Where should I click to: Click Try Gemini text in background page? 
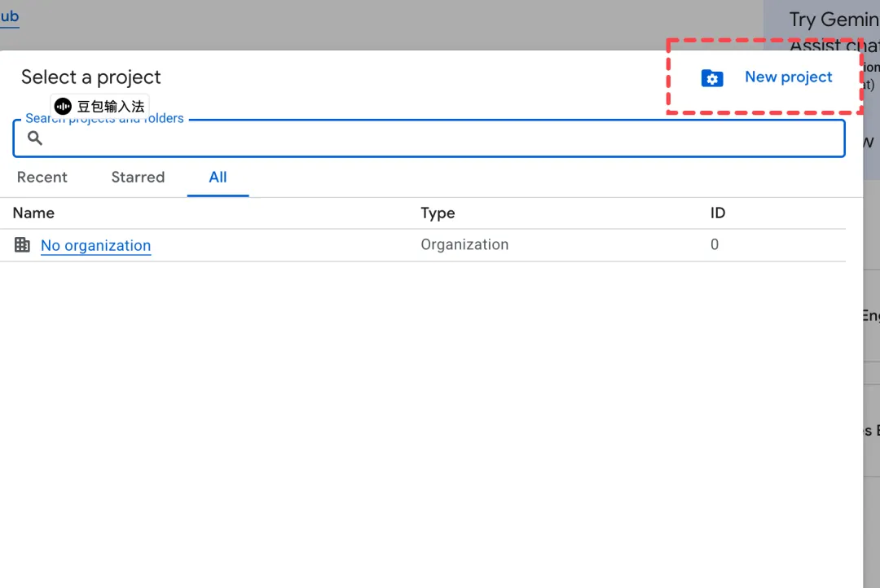(834, 20)
